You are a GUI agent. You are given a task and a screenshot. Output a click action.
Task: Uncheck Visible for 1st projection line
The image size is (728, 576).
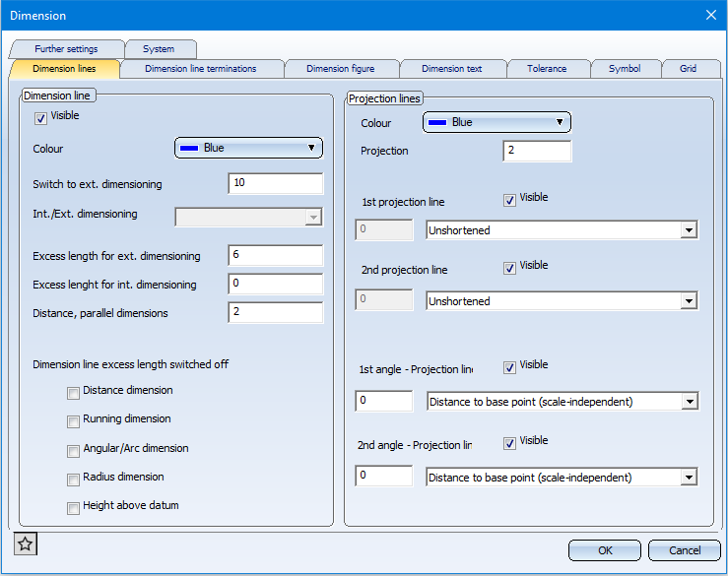pos(509,200)
